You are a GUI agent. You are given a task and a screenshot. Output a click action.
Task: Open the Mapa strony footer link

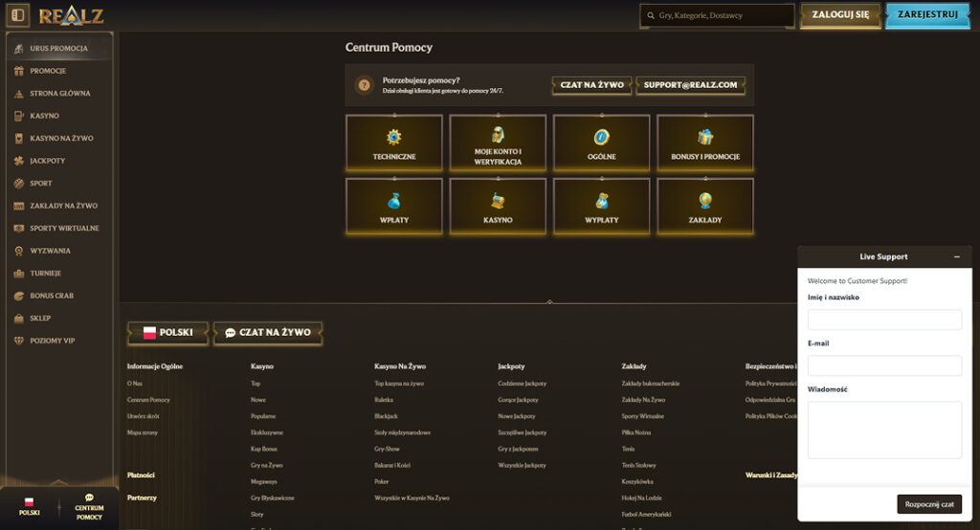(x=142, y=431)
